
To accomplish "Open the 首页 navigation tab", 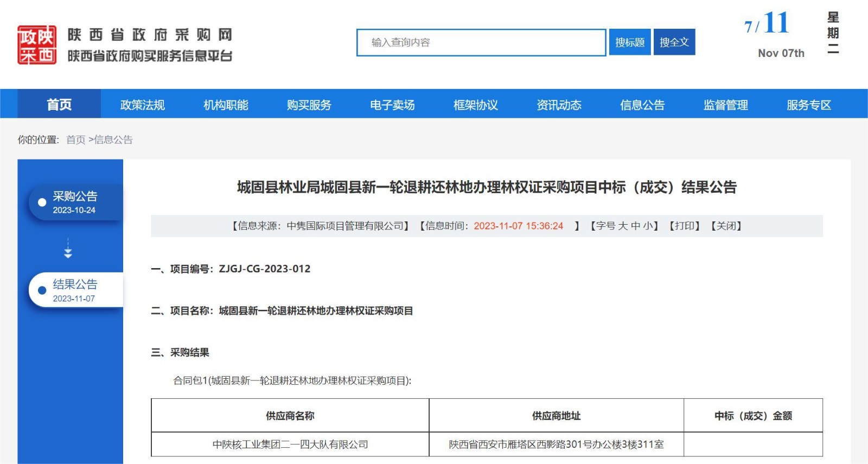I will click(x=59, y=105).
